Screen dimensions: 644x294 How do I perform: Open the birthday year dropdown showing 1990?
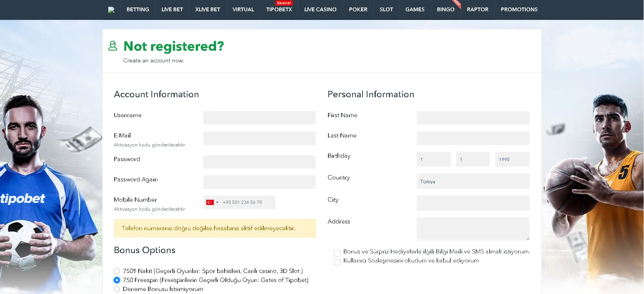pos(512,159)
